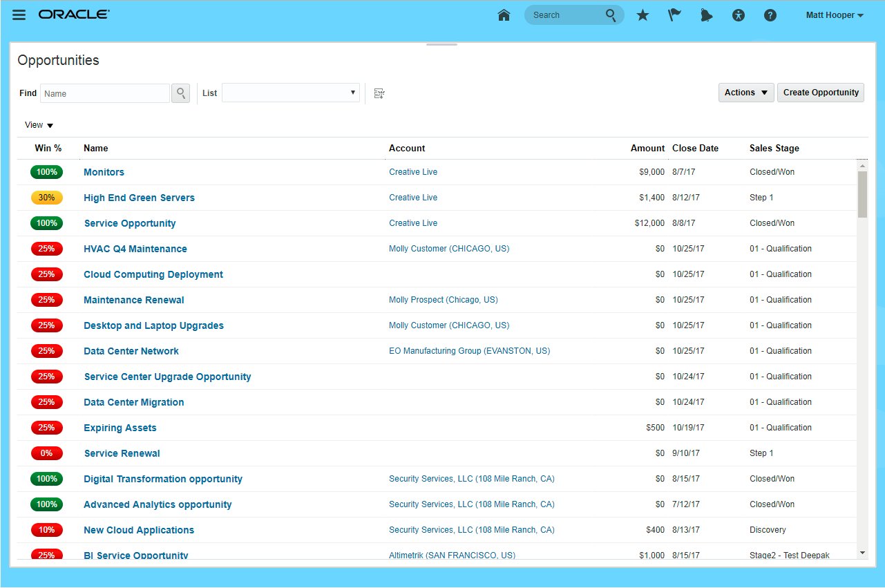
Task: Open Data Center Network opportunity
Action: 131,351
